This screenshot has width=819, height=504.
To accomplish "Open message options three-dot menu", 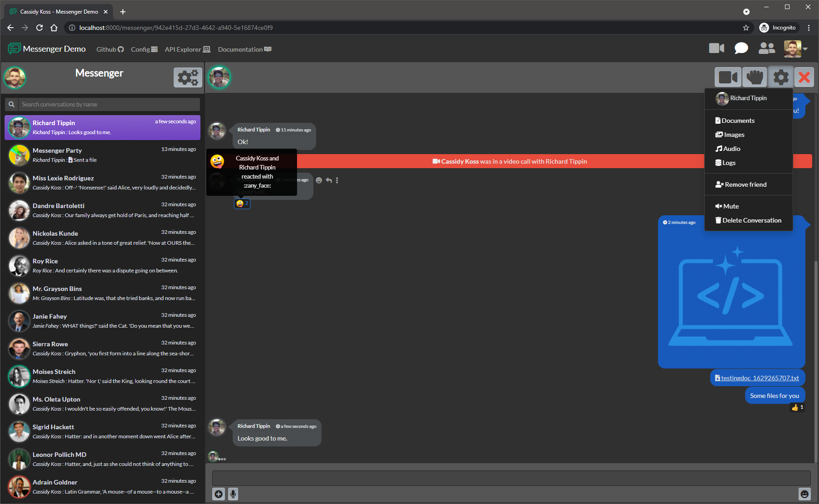I will [337, 180].
